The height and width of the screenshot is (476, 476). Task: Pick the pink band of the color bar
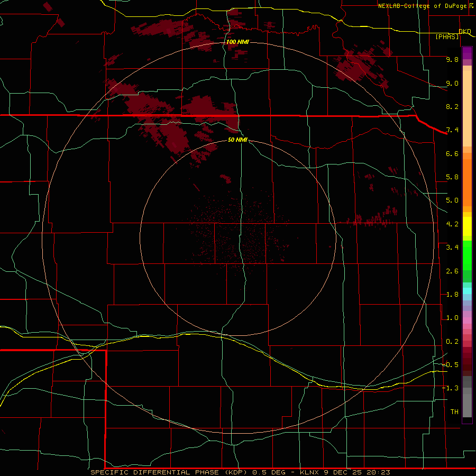pyautogui.click(x=467, y=321)
